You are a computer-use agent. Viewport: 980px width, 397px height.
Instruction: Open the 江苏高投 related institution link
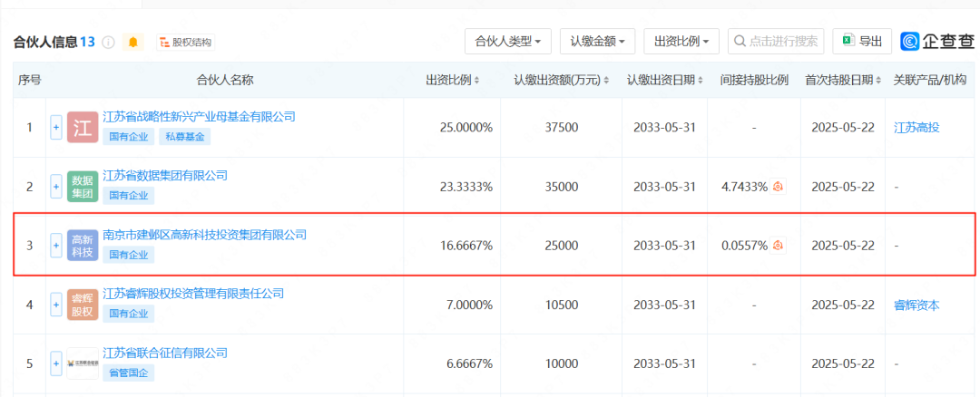pos(916,128)
